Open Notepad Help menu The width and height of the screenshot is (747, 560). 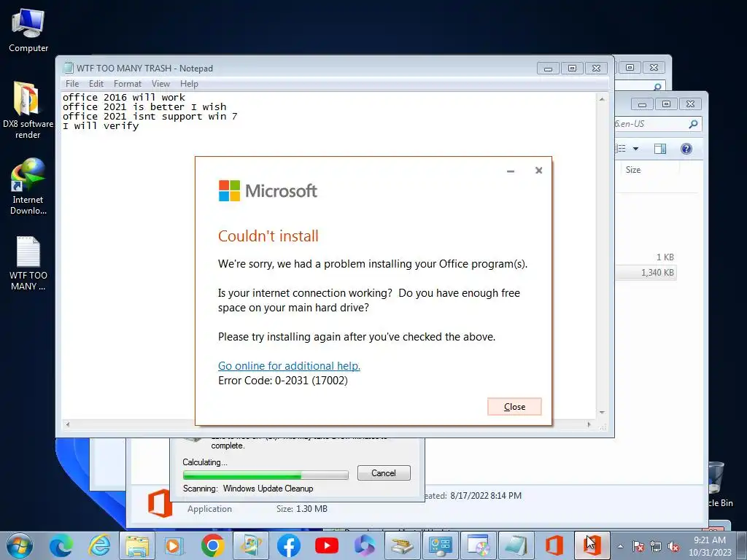pos(189,84)
